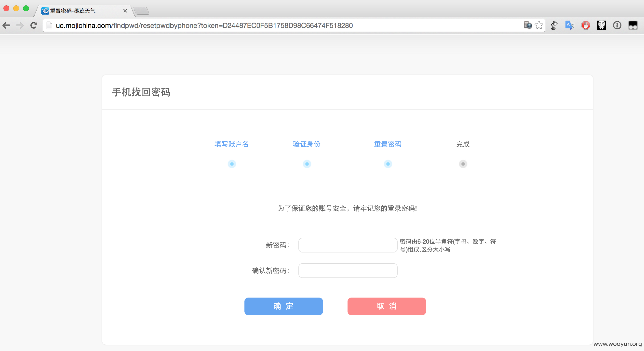
Task: Click the tab favicon for 墨迹天气
Action: [x=45, y=11]
